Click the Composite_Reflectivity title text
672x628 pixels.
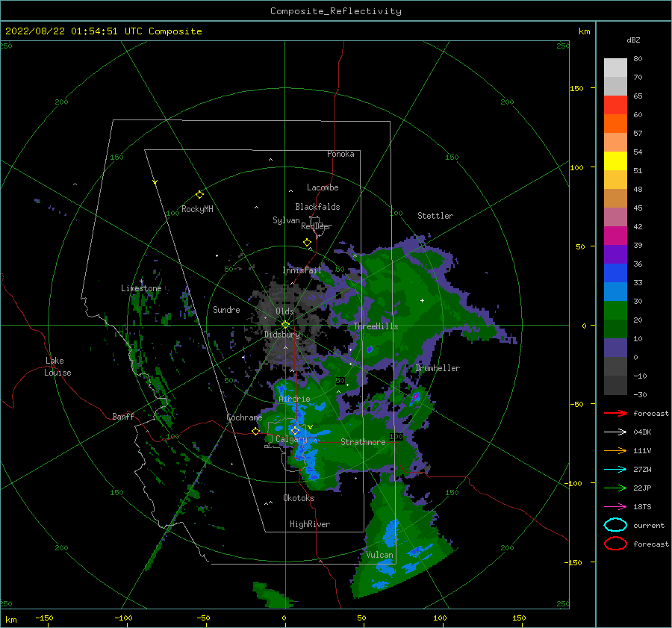click(336, 11)
